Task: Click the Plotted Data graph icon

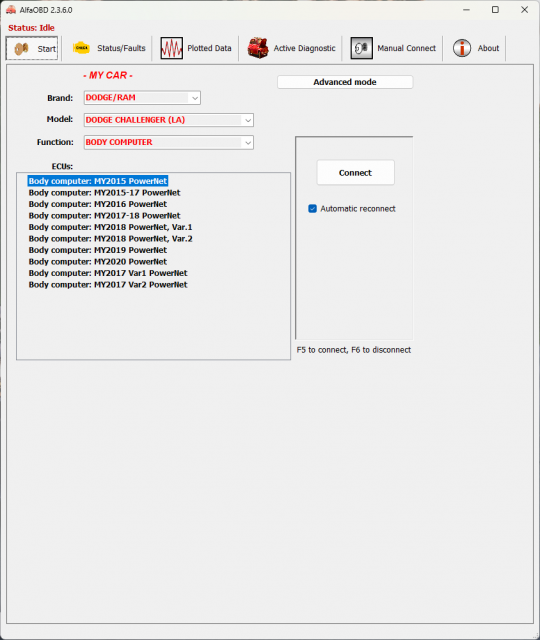Action: click(x=171, y=48)
